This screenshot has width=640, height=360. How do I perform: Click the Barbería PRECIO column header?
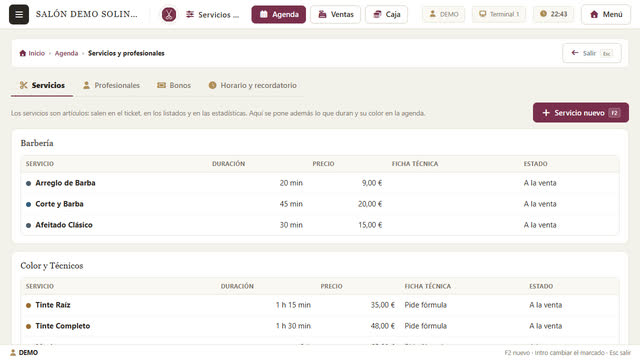[x=323, y=164]
